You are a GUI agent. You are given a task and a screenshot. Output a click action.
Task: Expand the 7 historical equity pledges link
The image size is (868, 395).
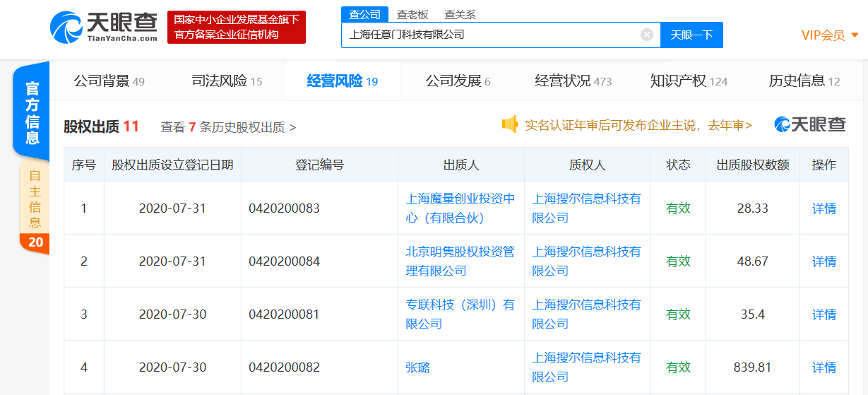tap(228, 127)
